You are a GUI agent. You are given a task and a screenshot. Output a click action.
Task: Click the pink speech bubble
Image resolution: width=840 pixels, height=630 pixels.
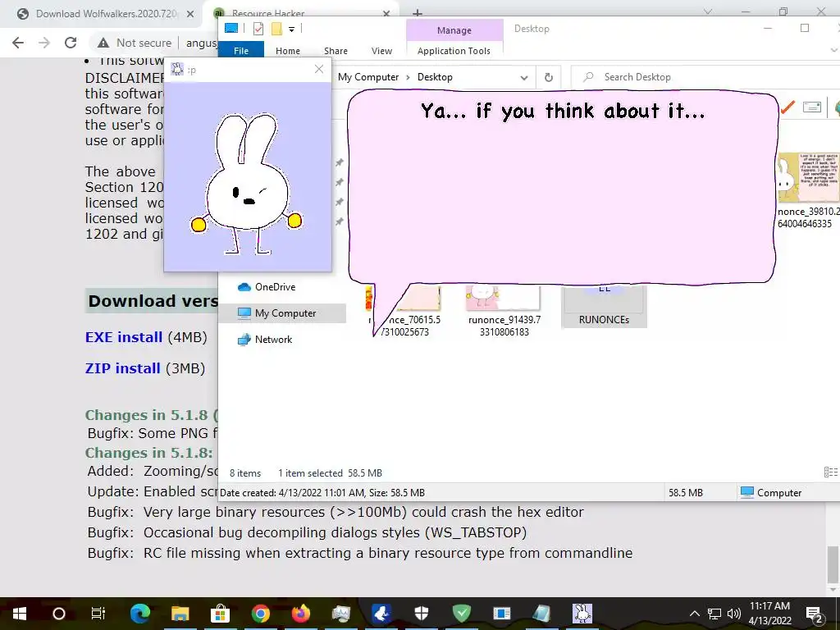pos(563,188)
